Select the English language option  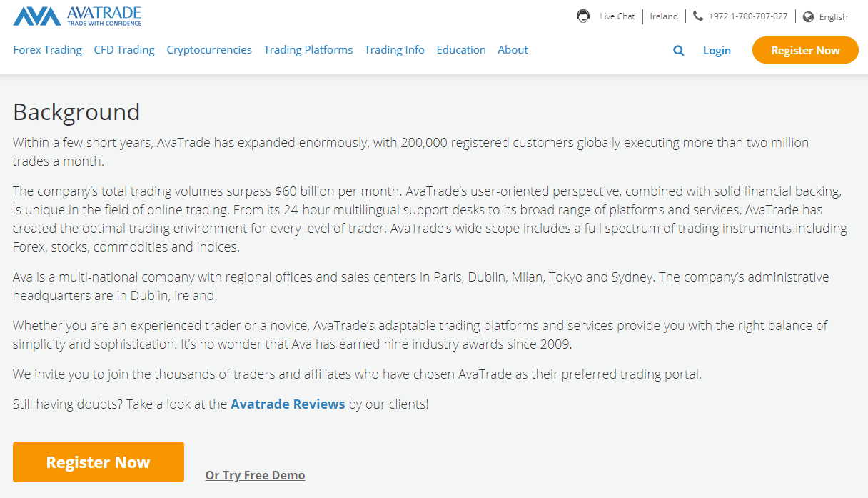pyautogui.click(x=833, y=17)
